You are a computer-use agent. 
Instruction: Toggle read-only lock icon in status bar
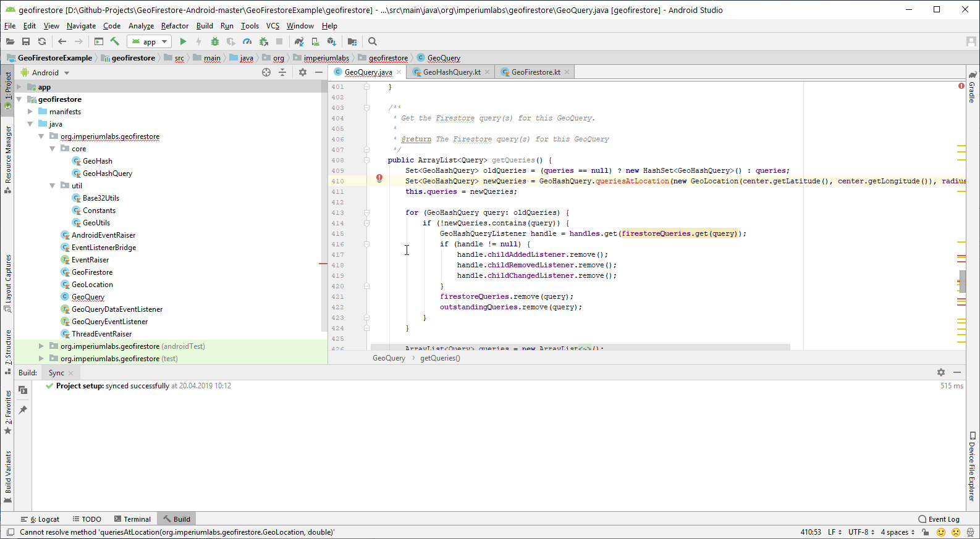tap(925, 532)
